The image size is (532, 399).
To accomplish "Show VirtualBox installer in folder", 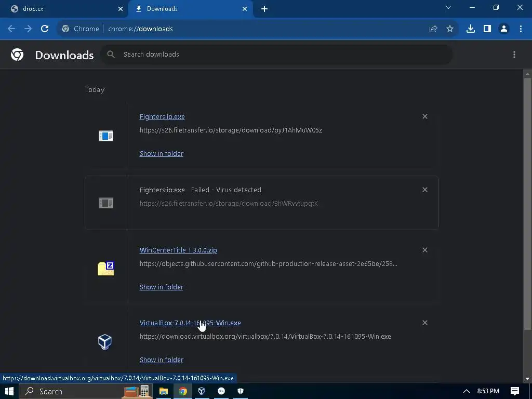I will click(162, 360).
